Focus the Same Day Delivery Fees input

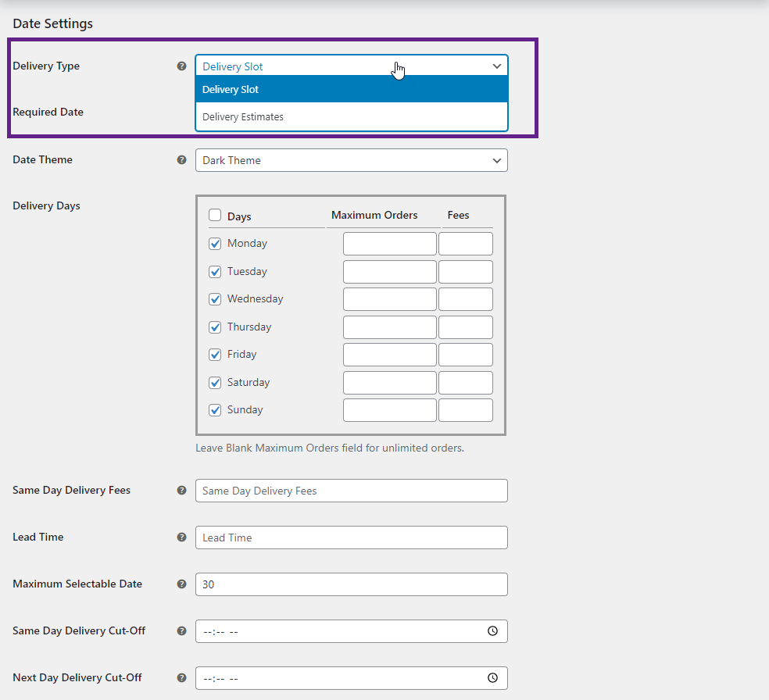pyautogui.click(x=351, y=491)
